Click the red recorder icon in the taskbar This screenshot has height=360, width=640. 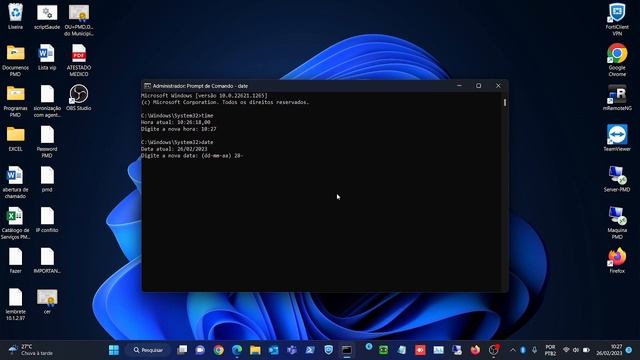420,350
